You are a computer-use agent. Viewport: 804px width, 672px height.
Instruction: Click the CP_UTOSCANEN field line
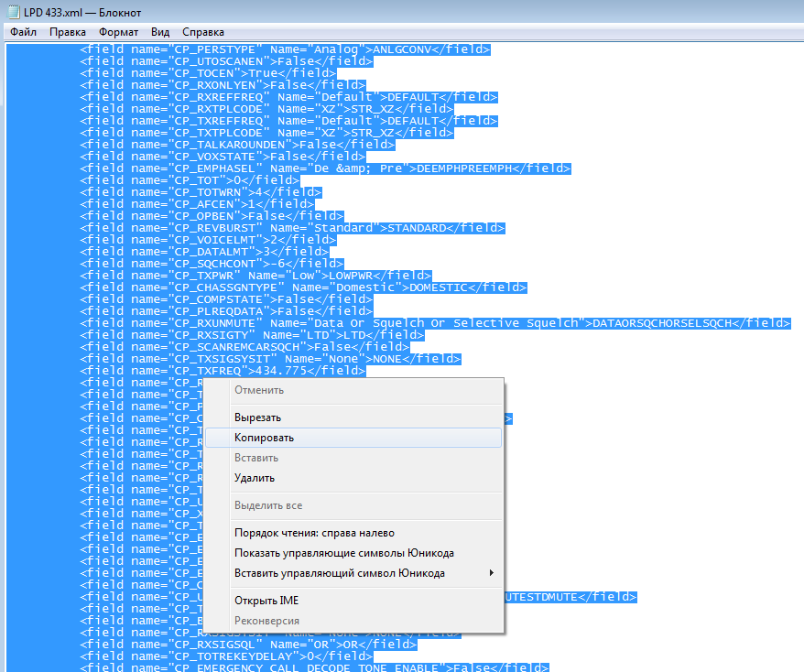226,61
